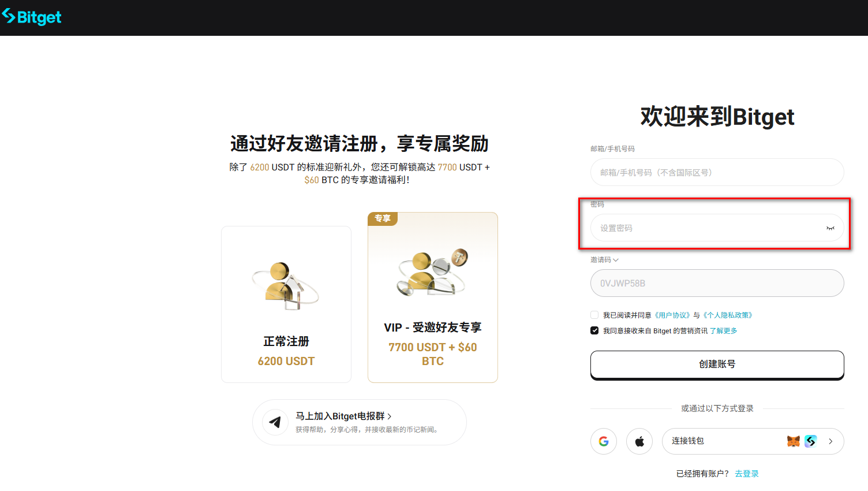Focus the 邮箱/手机号码 input field

coord(717,172)
